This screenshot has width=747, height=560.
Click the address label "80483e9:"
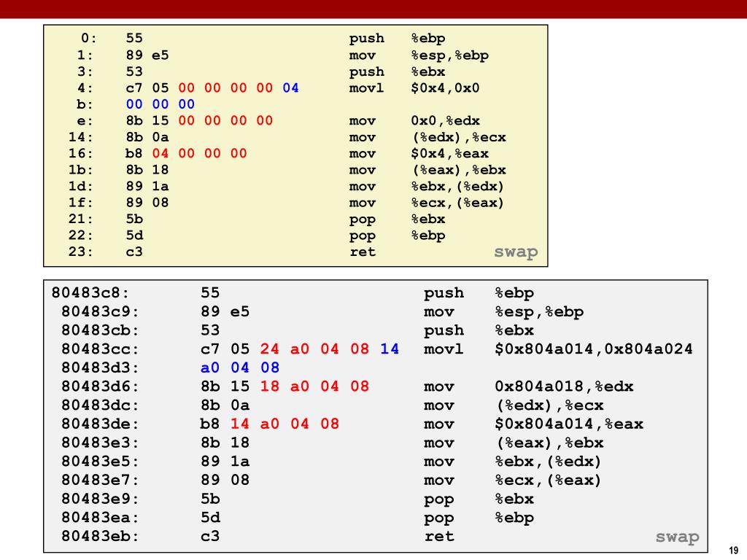[x=100, y=499]
